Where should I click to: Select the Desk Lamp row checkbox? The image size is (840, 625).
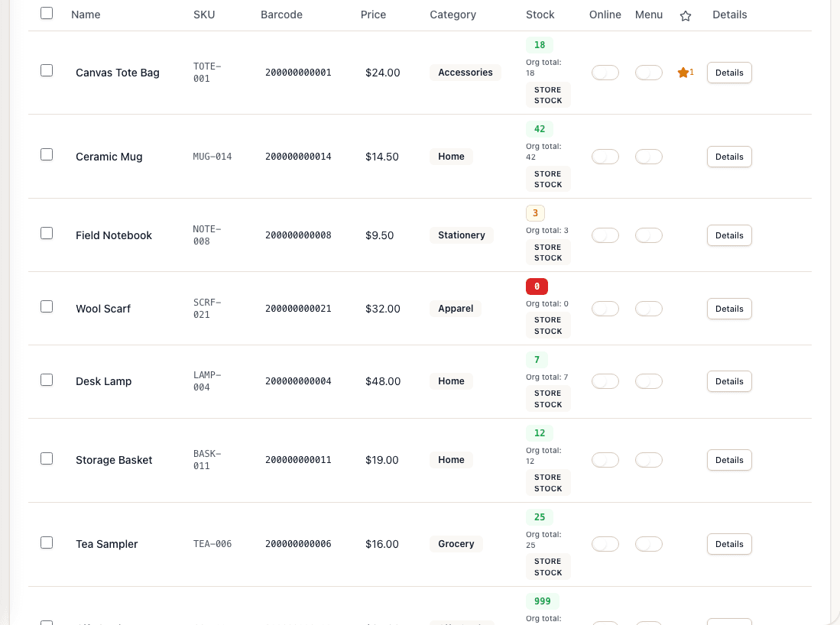pos(47,380)
